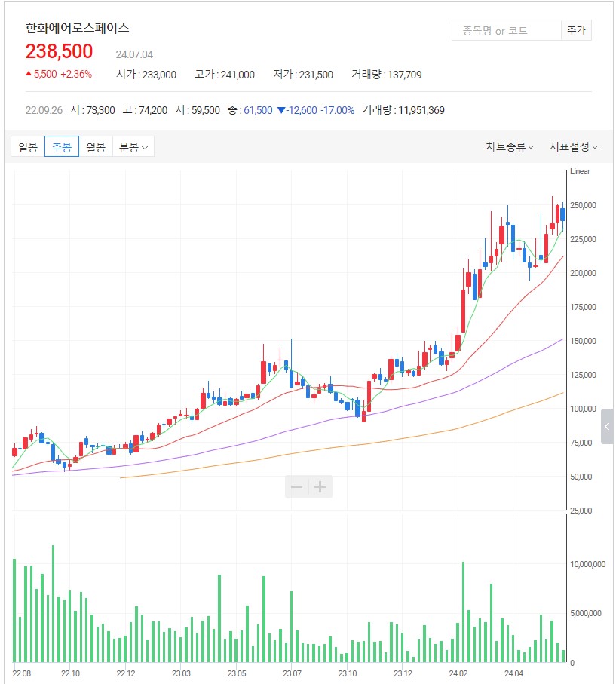
Task: Zoom in the chart with plus button
Action: [x=320, y=487]
